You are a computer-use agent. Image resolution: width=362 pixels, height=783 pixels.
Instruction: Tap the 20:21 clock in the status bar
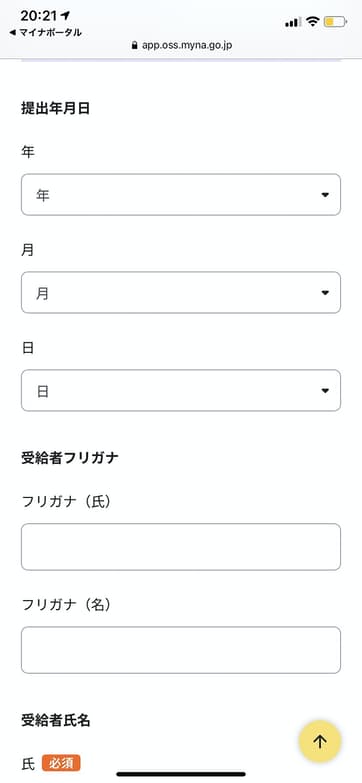[x=38, y=16]
